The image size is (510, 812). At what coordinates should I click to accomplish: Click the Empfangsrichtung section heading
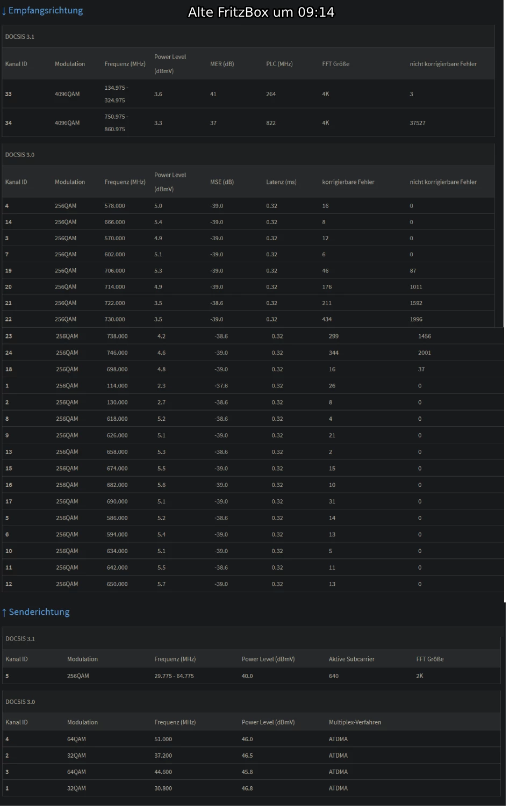pos(42,10)
